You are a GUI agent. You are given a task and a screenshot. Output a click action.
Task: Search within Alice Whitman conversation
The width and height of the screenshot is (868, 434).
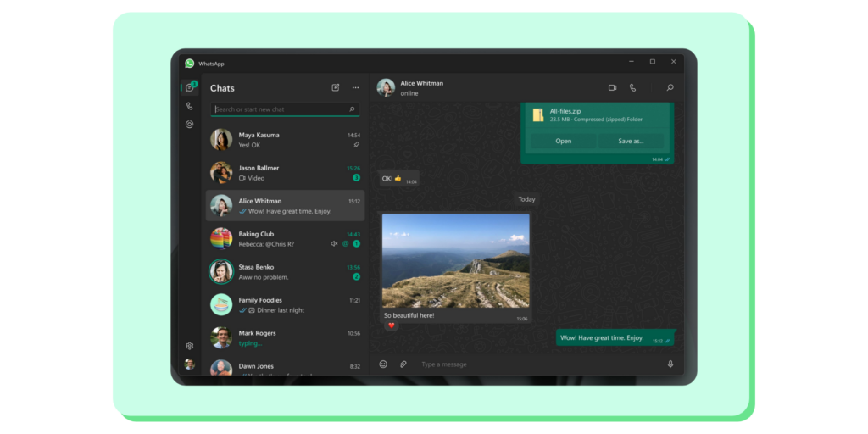click(x=670, y=88)
